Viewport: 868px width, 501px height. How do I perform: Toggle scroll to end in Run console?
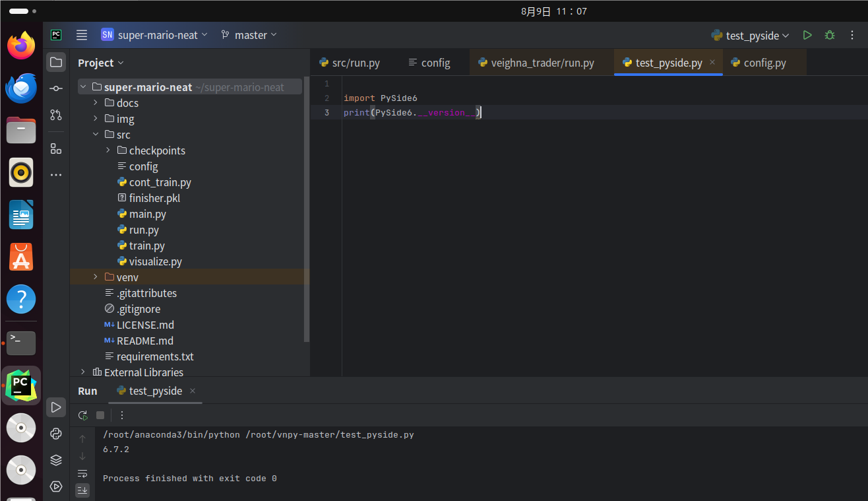[x=82, y=490]
